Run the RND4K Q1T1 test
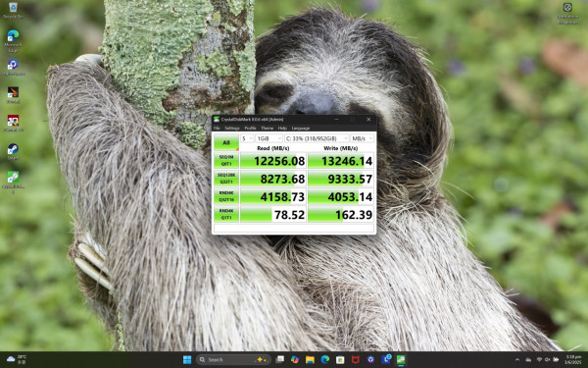Screen dimensions: 588x368 226,214
